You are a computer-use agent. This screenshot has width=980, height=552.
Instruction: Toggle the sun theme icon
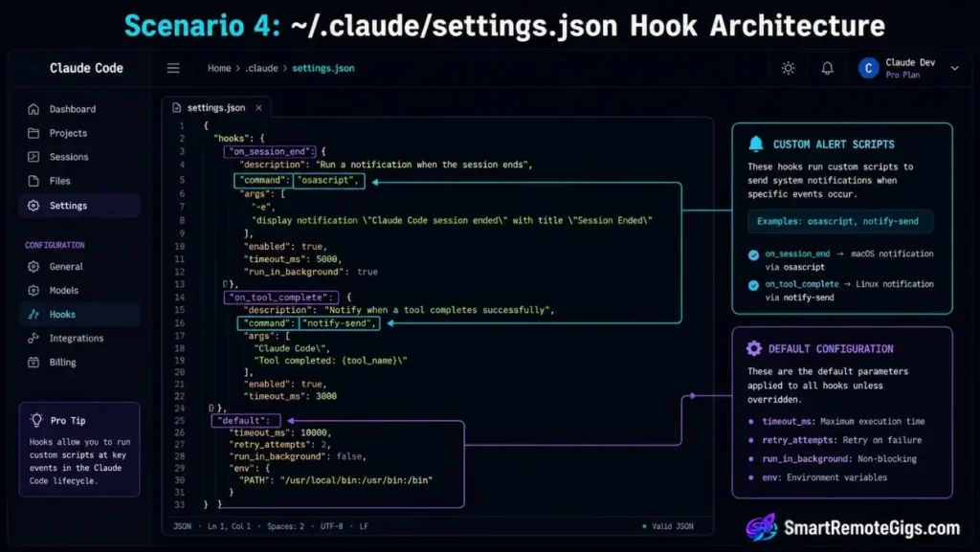[789, 68]
